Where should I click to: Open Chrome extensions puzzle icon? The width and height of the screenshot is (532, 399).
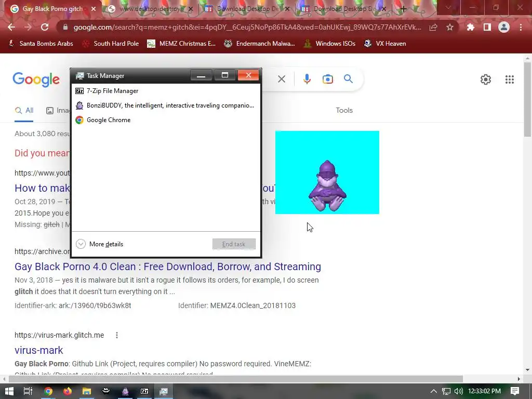(x=471, y=27)
